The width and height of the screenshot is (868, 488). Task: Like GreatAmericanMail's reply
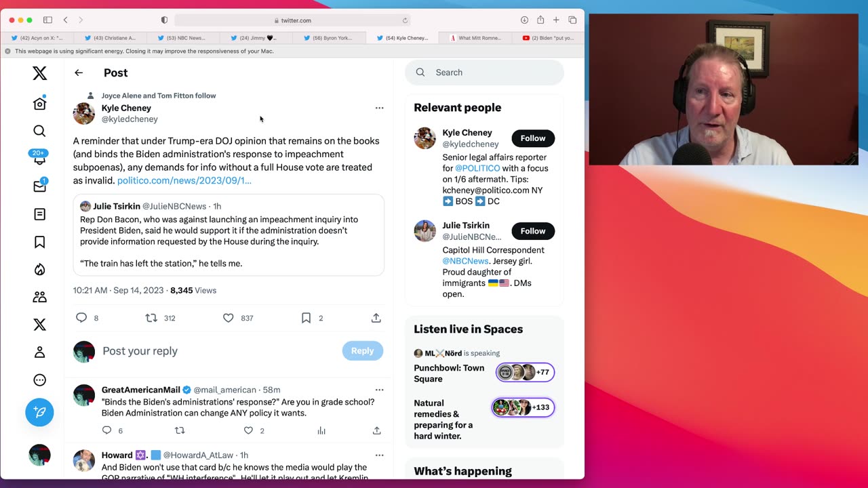click(x=248, y=430)
